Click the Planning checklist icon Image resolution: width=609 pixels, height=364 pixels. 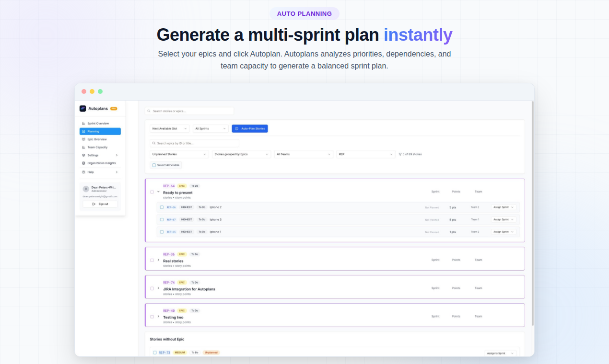[83, 131]
